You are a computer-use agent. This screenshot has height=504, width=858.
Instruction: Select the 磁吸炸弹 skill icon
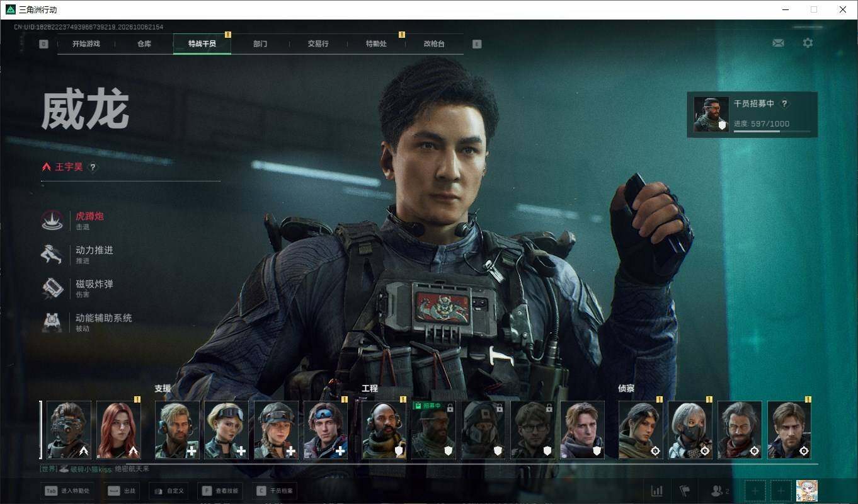pos(52,289)
